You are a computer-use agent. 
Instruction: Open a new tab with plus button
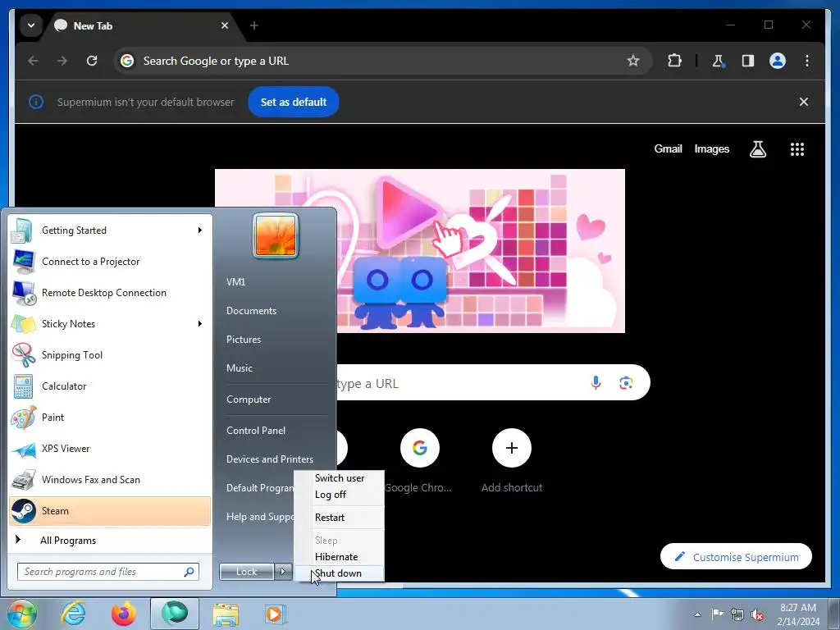click(254, 25)
